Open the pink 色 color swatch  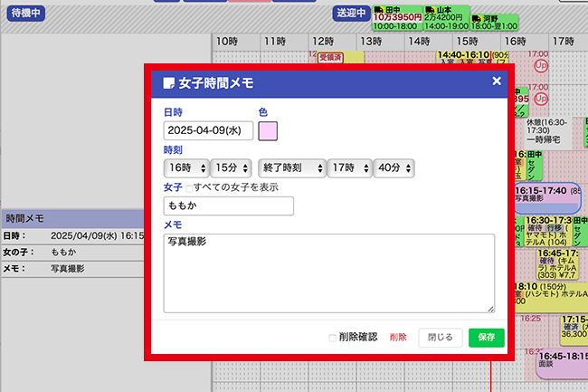pos(268,130)
